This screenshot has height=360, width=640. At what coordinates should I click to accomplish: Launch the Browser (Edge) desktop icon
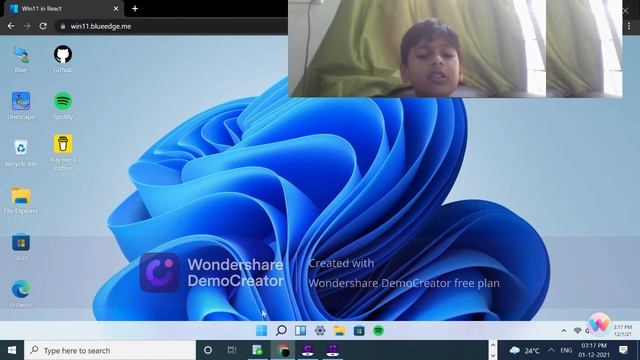(21, 293)
